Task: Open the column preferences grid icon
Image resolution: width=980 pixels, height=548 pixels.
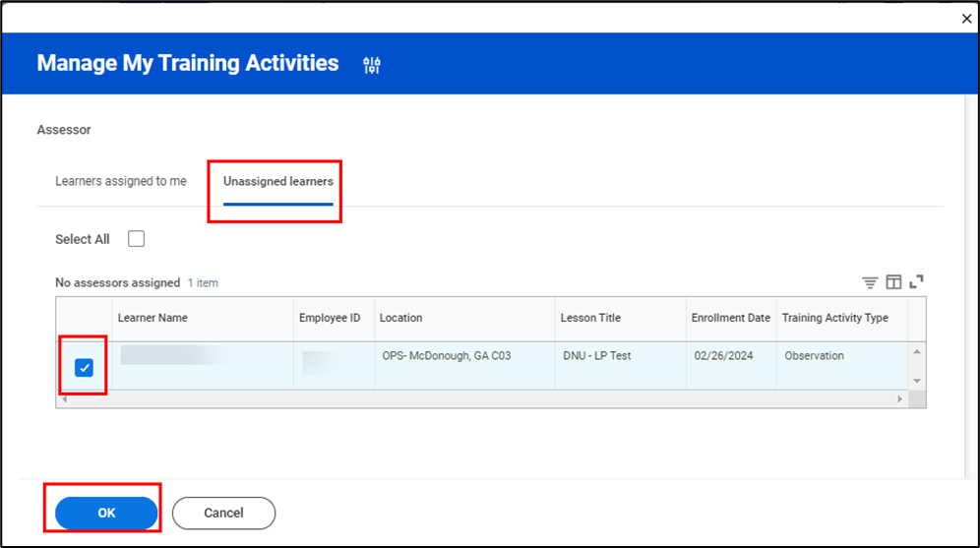Action: [893, 282]
